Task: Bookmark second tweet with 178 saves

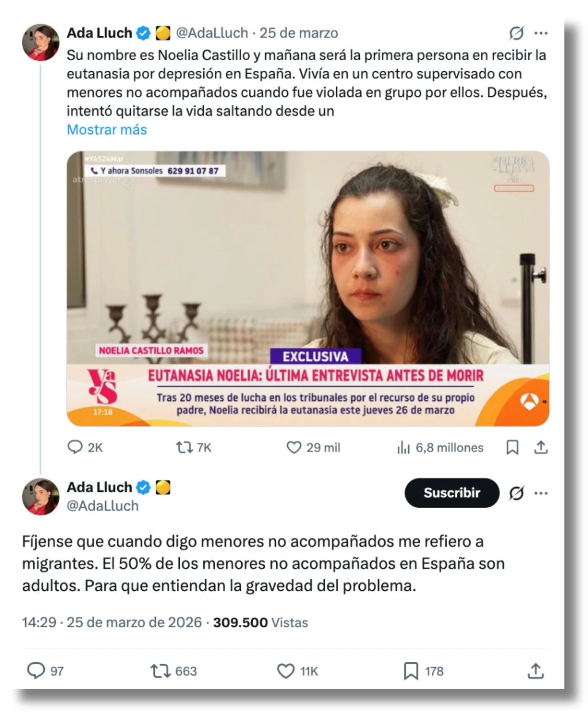Action: click(411, 671)
